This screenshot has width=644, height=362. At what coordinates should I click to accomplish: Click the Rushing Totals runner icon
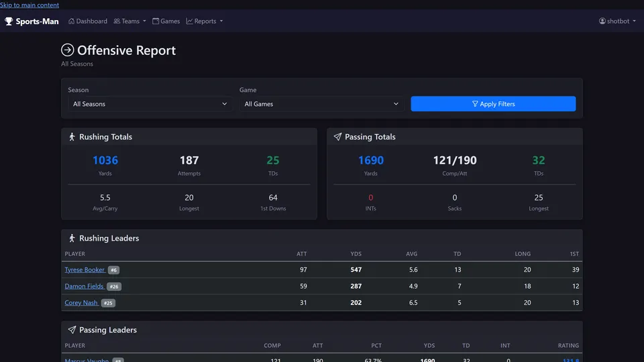click(72, 137)
